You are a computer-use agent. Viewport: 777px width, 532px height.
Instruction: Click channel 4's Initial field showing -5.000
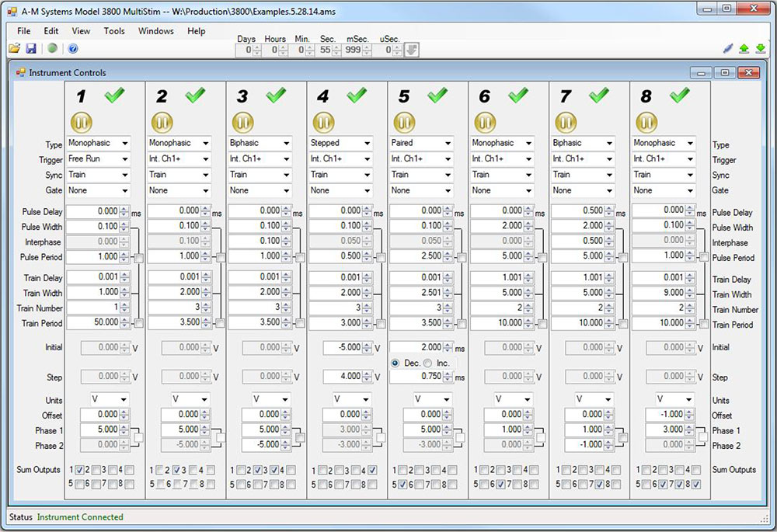[347, 348]
